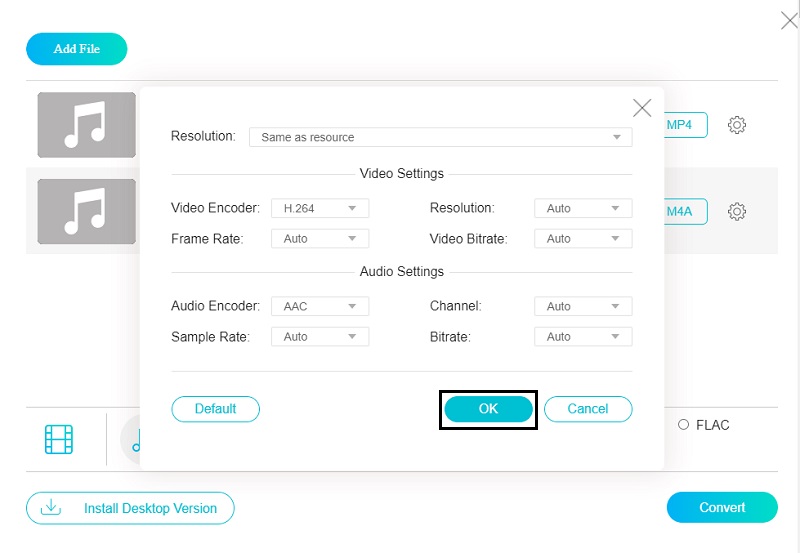Select the FLAC radio button
The width and height of the screenshot is (800, 553).
(684, 425)
